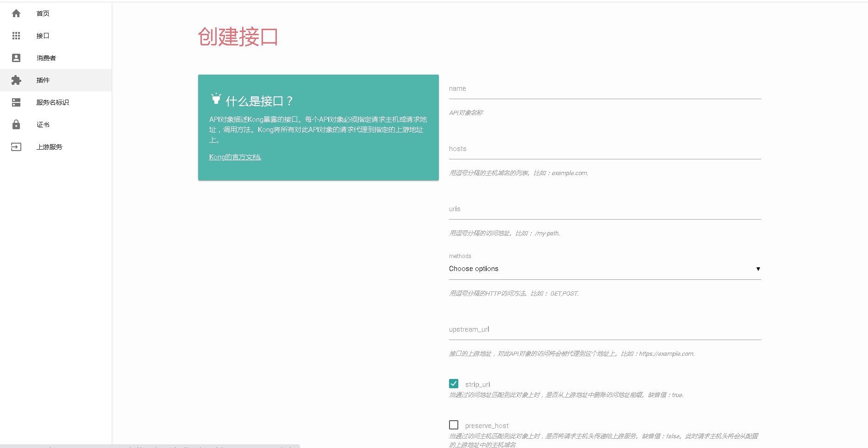Select the 插件 menu entry
The image size is (868, 448).
click(x=56, y=80)
